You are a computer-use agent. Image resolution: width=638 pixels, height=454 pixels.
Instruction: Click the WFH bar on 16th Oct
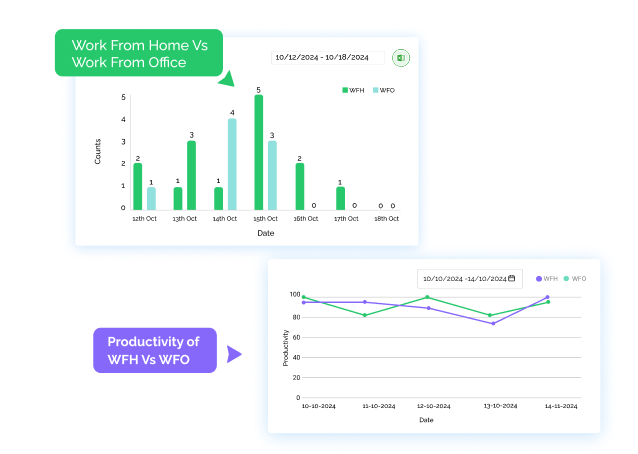pyautogui.click(x=299, y=186)
